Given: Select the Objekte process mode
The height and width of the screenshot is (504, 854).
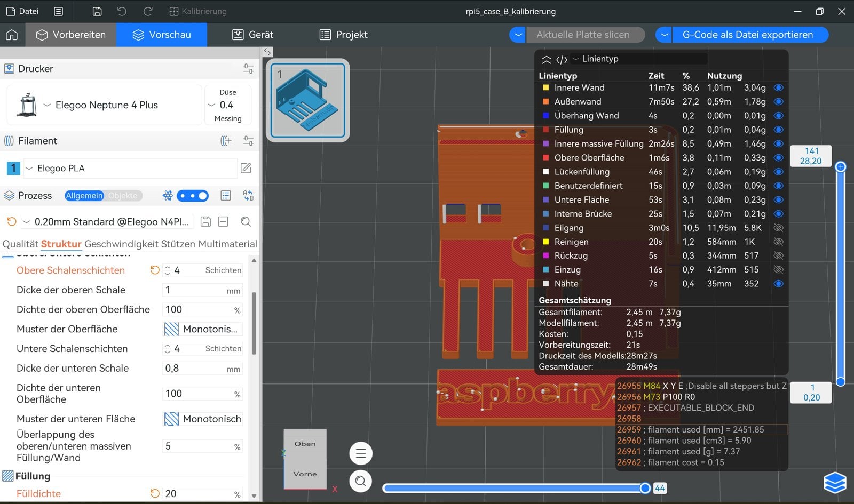Looking at the screenshot, I should (x=123, y=196).
